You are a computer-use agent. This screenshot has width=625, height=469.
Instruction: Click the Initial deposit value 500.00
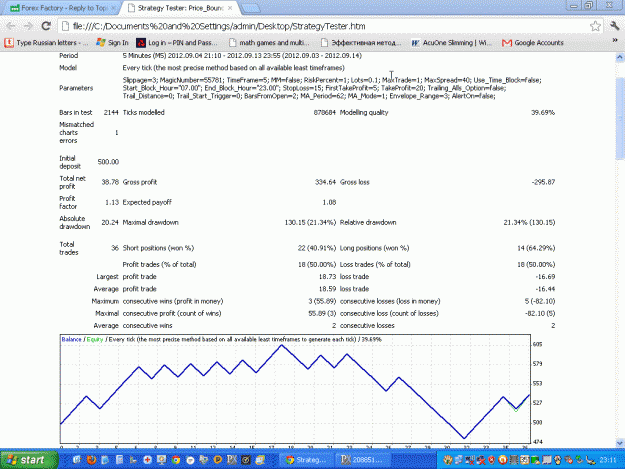[x=108, y=162]
